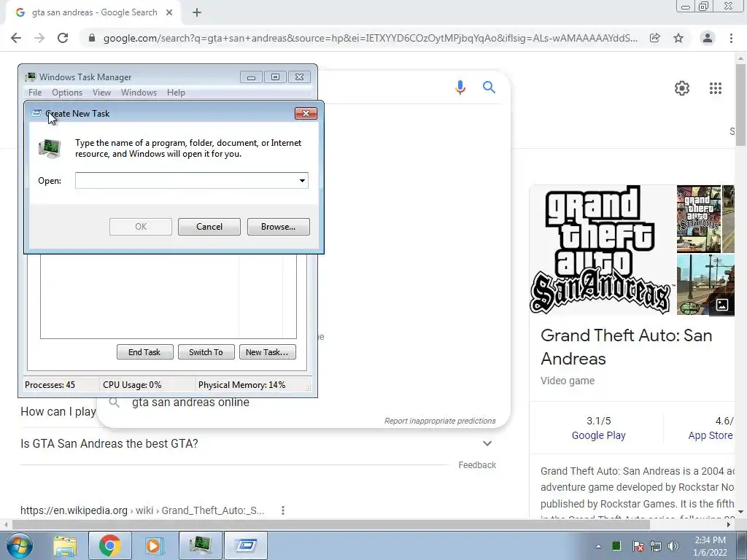The image size is (747, 560).
Task: Open a new Chrome tab with plus icon
Action: (x=197, y=12)
